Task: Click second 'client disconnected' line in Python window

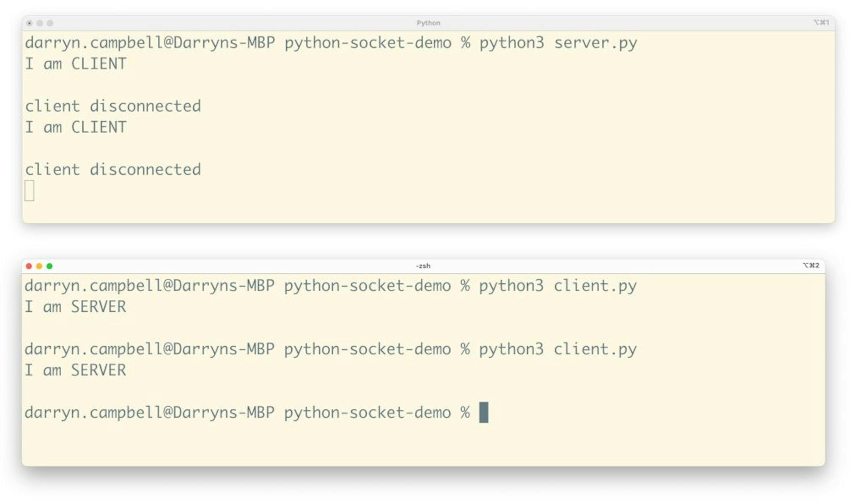Action: (113, 170)
